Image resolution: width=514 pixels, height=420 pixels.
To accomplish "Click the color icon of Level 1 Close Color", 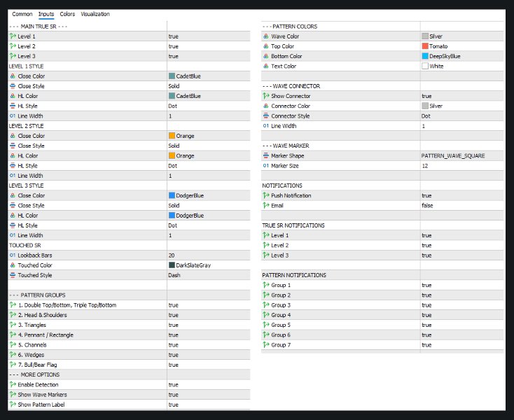I will point(13,76).
